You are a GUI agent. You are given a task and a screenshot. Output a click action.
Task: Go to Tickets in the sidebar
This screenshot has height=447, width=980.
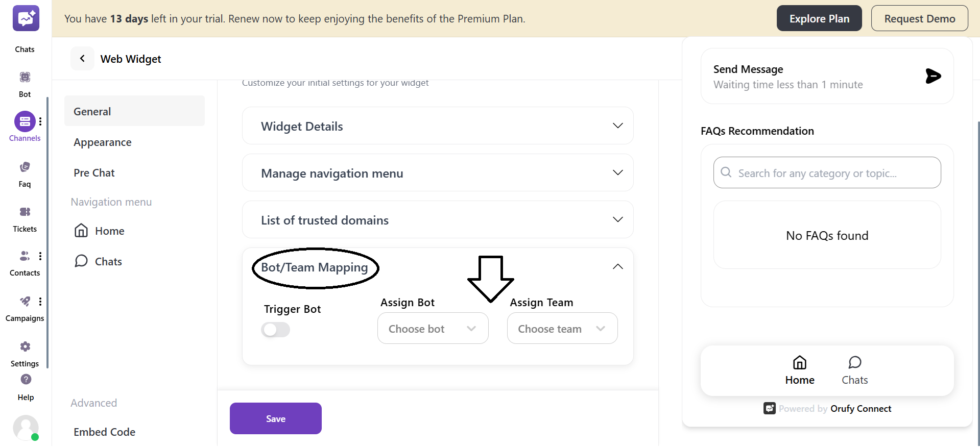point(25,212)
